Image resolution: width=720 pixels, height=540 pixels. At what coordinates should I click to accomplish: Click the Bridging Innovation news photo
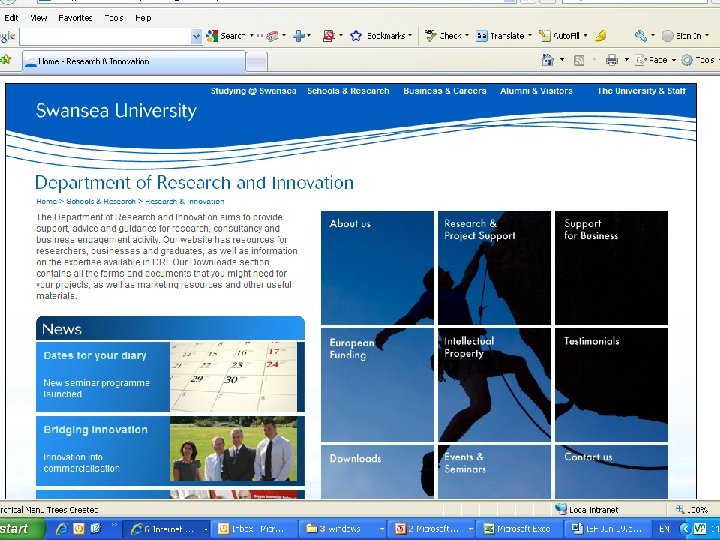pos(233,449)
